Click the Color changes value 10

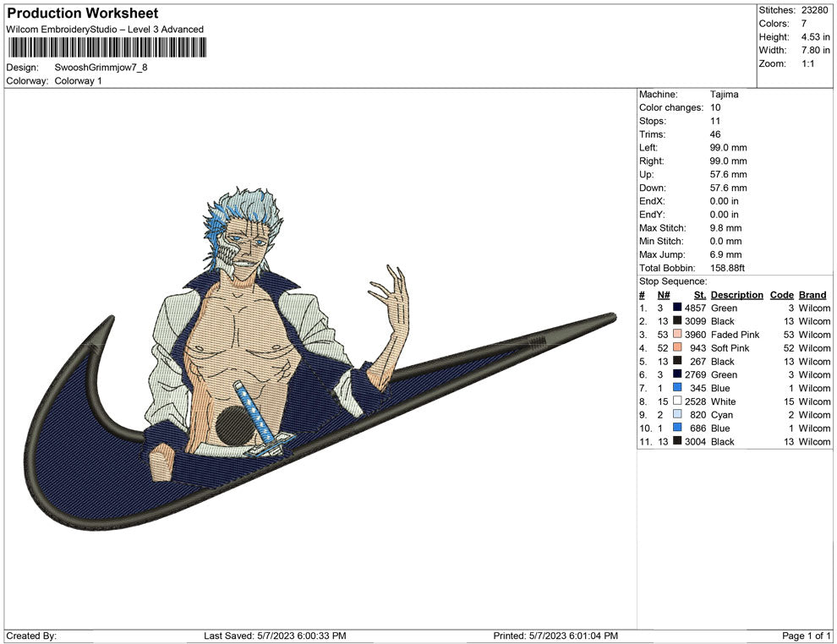(x=715, y=107)
